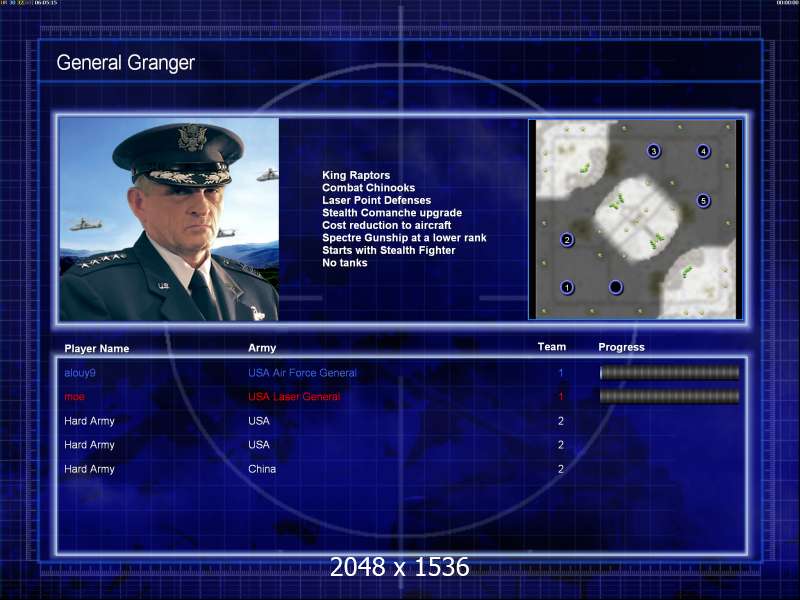Click 'Hard Army' in the China row

click(89, 469)
